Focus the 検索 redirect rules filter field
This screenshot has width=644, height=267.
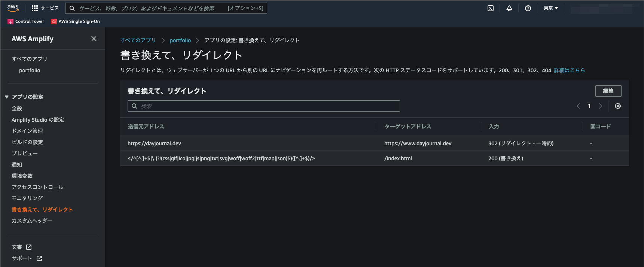pyautogui.click(x=264, y=106)
